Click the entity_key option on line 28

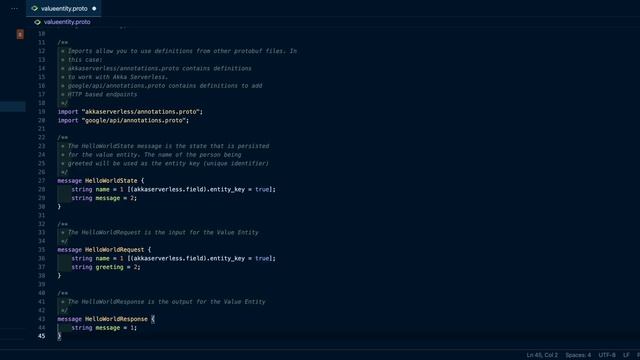click(227, 189)
